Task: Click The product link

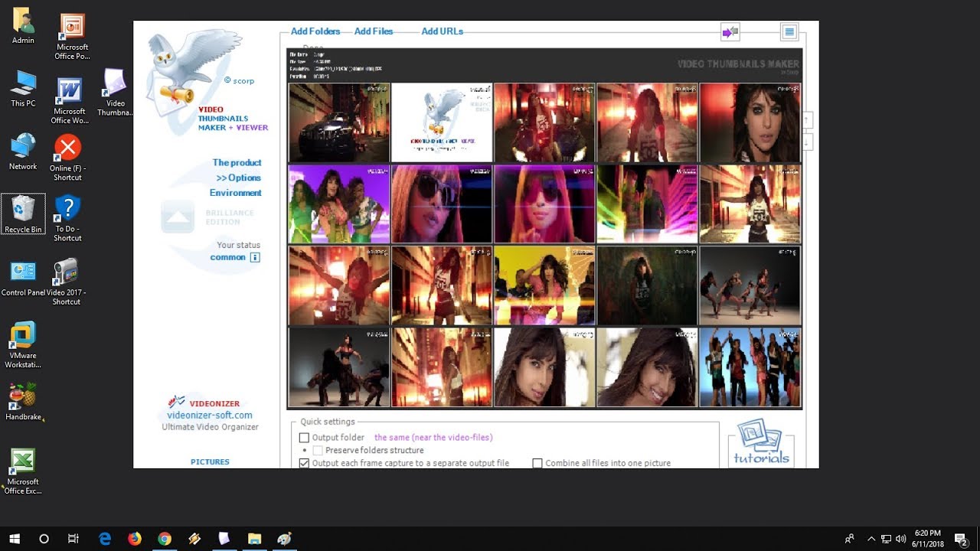Action: (x=237, y=162)
